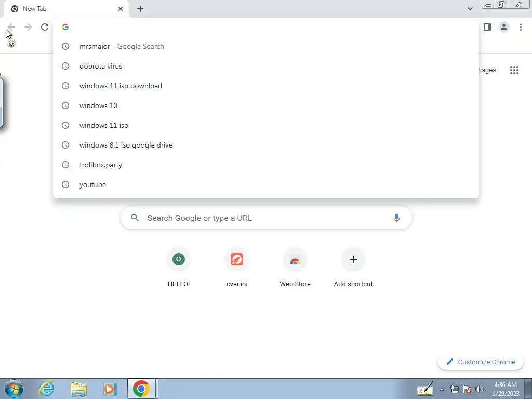This screenshot has width=532, height=399.
Task: Click the bookmark icon below the back arrow
Action: [11, 44]
